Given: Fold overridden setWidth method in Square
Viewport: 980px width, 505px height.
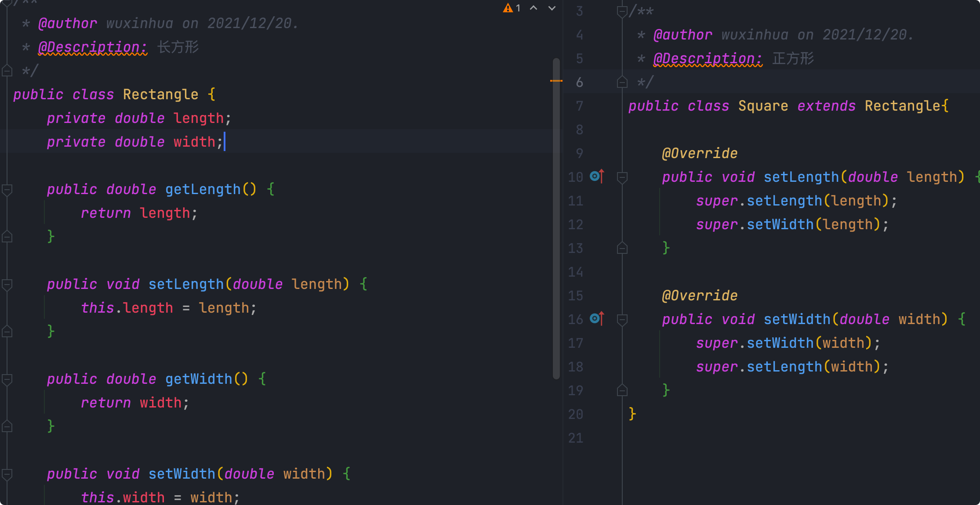Looking at the screenshot, I should 622,320.
